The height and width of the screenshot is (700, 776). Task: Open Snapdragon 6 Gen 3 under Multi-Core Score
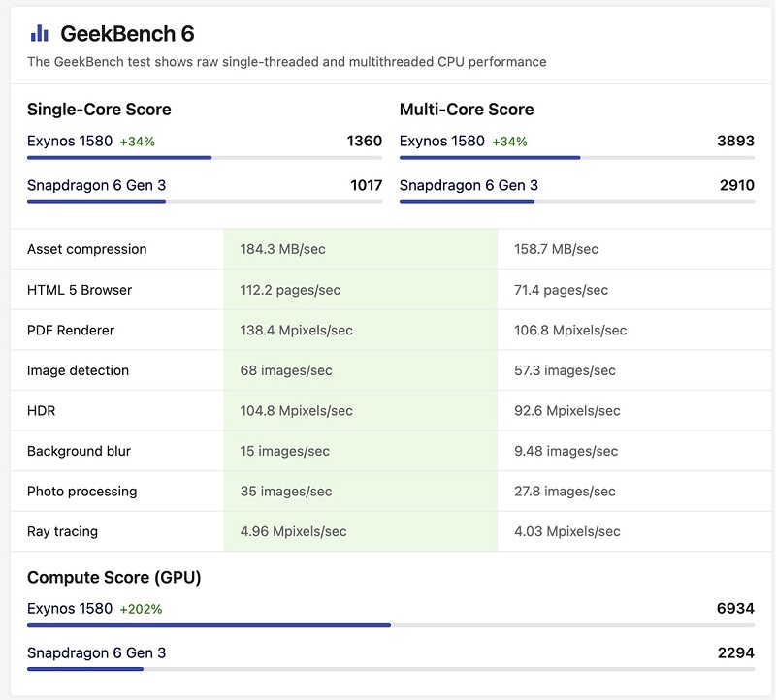(469, 185)
